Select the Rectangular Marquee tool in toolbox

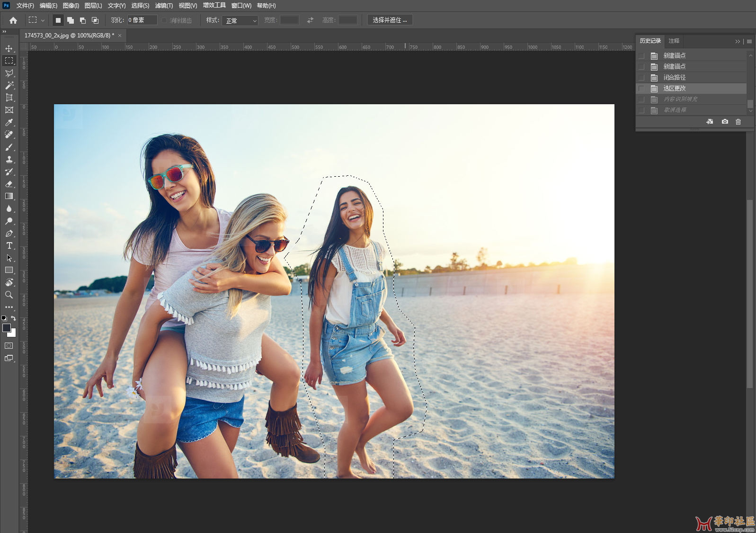(9, 61)
